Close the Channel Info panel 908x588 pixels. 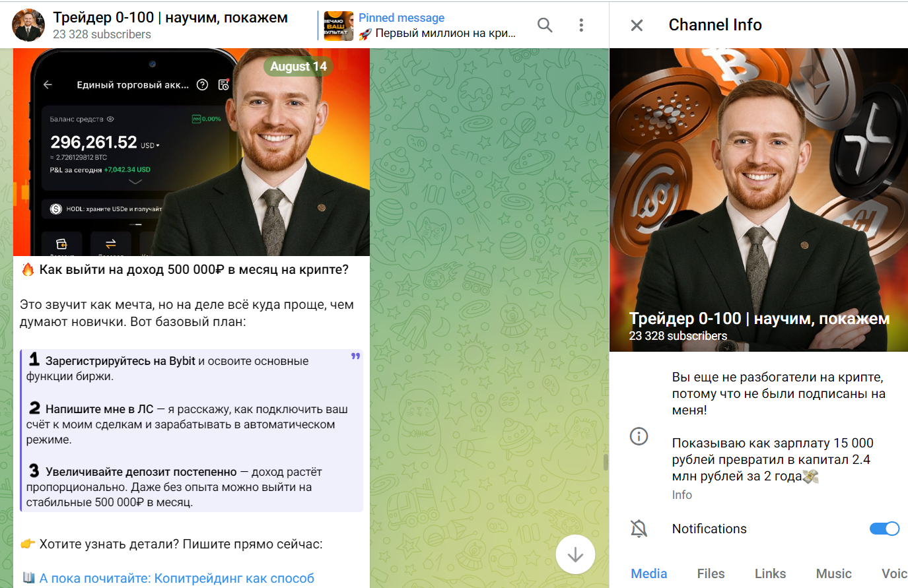(x=637, y=25)
